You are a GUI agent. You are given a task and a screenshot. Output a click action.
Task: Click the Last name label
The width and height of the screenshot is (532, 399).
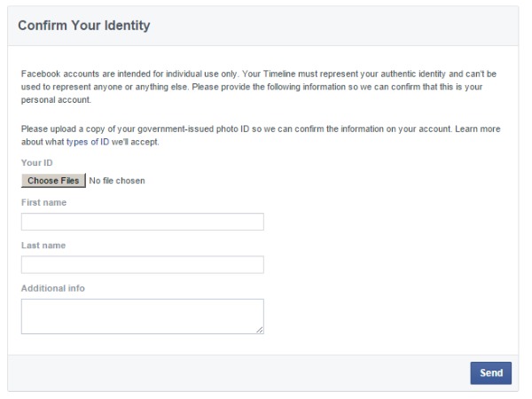pyautogui.click(x=43, y=246)
